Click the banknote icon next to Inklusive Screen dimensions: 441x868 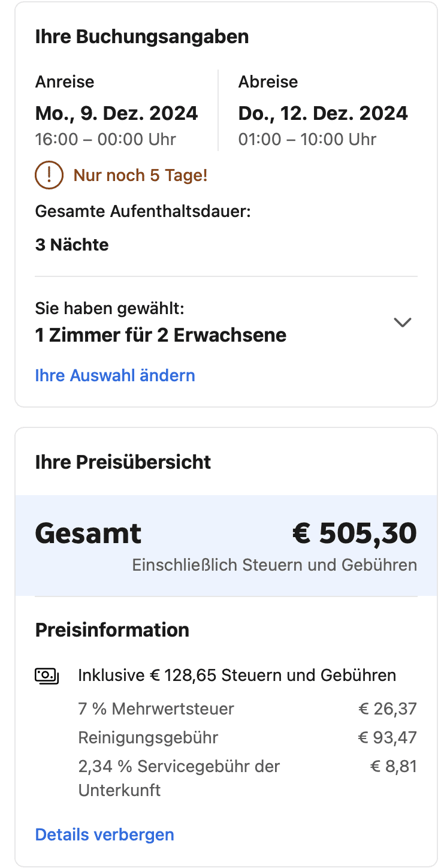[47, 676]
